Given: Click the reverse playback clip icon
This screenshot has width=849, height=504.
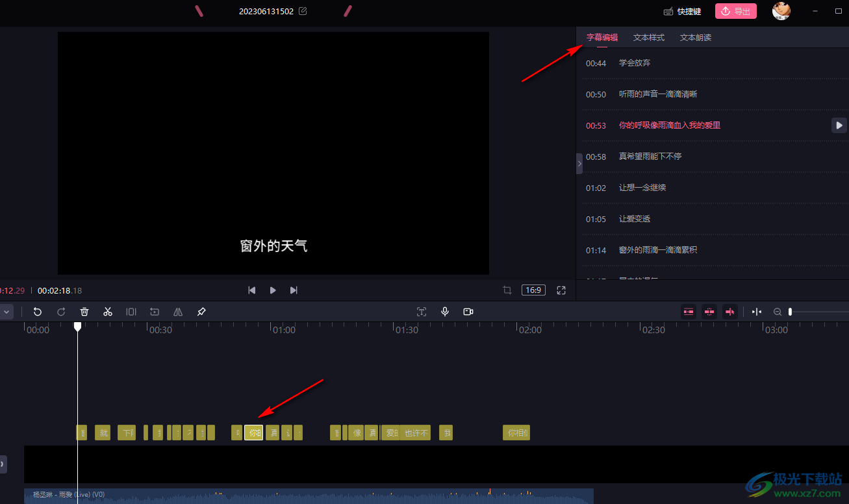Looking at the screenshot, I should [x=155, y=312].
